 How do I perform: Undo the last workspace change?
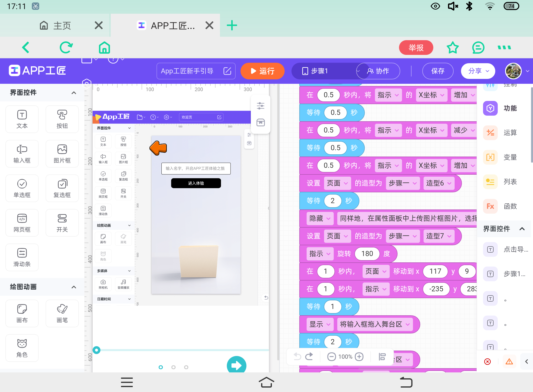297,356
